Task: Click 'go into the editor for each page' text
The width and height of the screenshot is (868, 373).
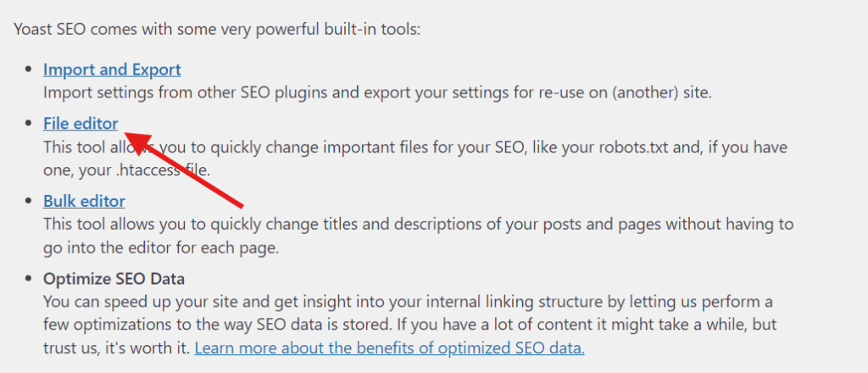Action: point(161,248)
